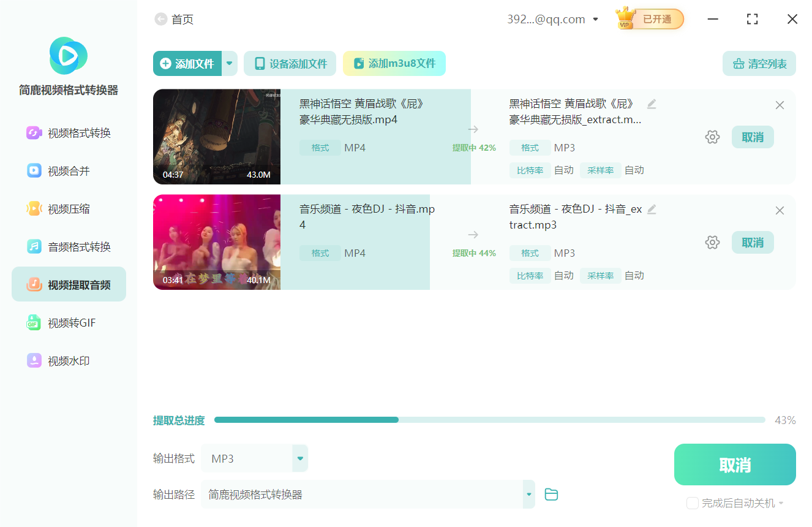Remove 音乐频道 item with X icon
The height and width of the screenshot is (527, 812).
(x=780, y=211)
